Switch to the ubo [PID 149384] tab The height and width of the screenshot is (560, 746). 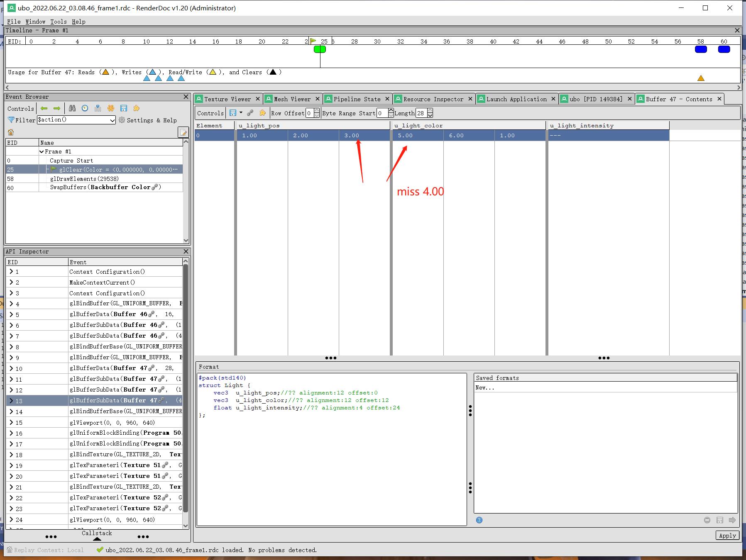pyautogui.click(x=596, y=99)
